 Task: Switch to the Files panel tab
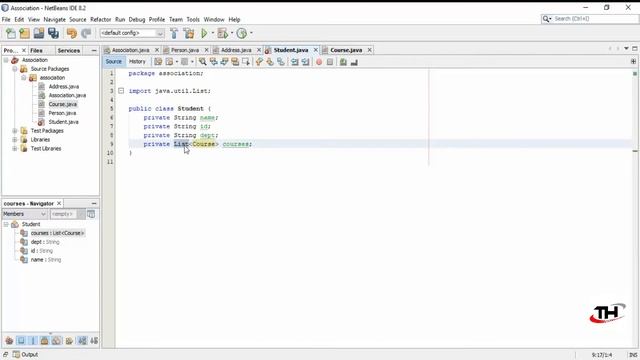click(36, 50)
